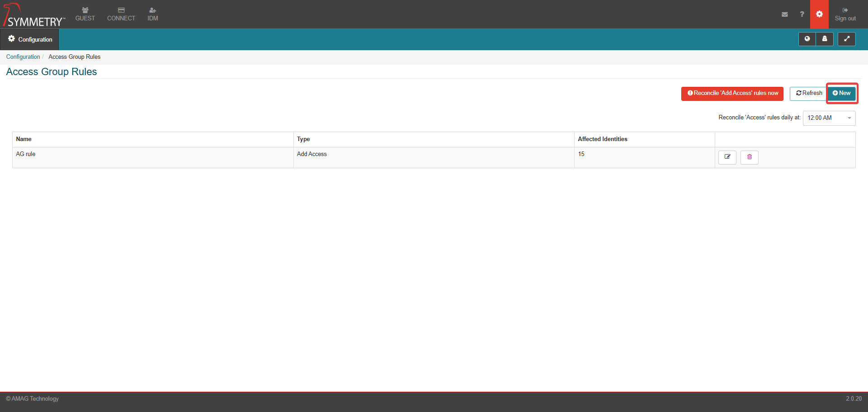
Task: Select the AG rule name cell
Action: pos(26,154)
